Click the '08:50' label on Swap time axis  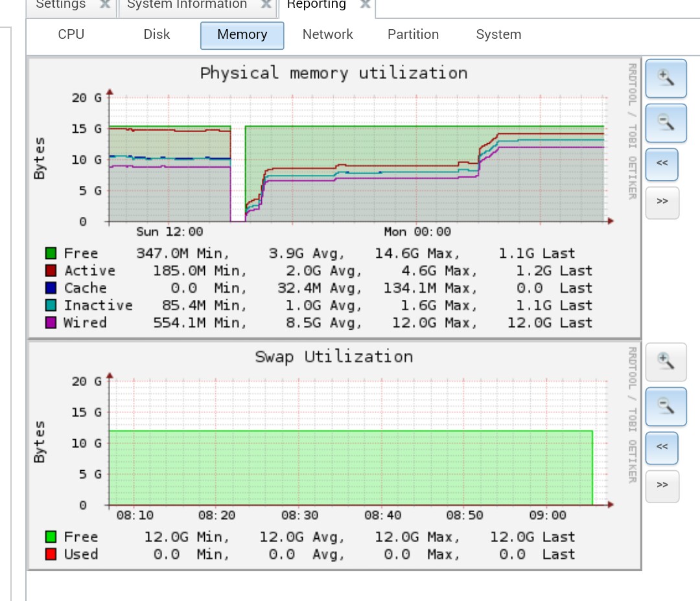[465, 516]
